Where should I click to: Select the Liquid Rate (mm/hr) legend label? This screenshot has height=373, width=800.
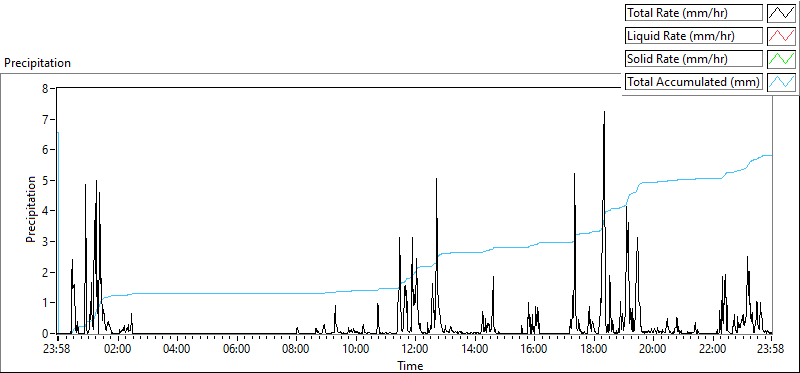point(693,36)
